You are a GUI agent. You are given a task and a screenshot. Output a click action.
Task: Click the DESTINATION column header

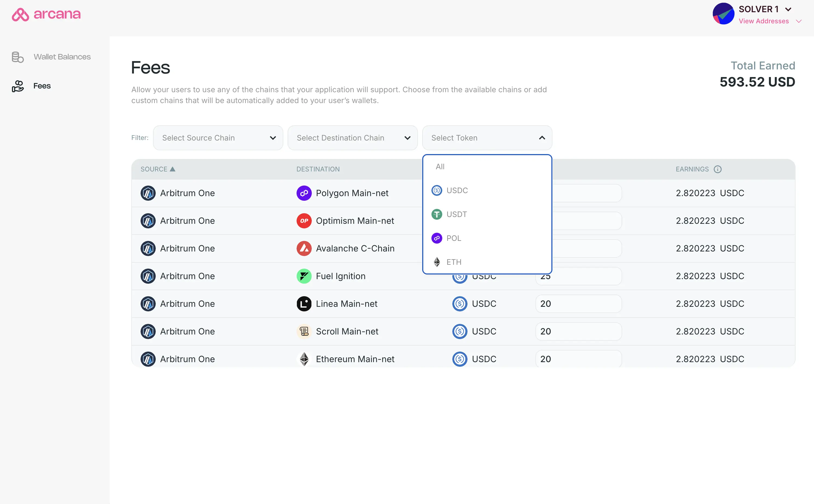[318, 169]
